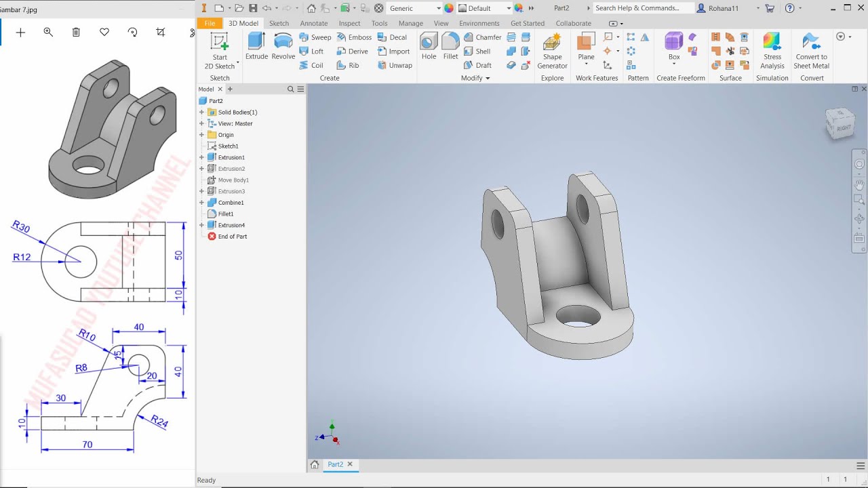Add a new browser panel tab

click(x=230, y=89)
